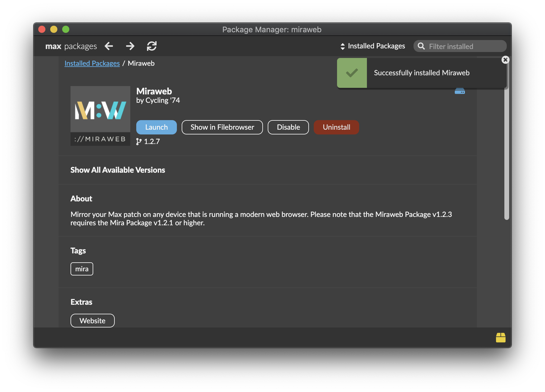
Task: Show Miraweb in Filebrowser
Action: click(222, 127)
